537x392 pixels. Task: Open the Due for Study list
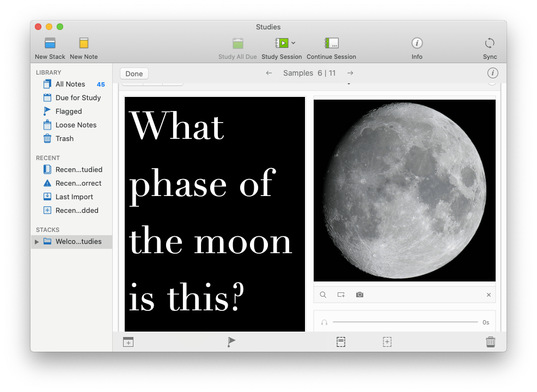(78, 98)
